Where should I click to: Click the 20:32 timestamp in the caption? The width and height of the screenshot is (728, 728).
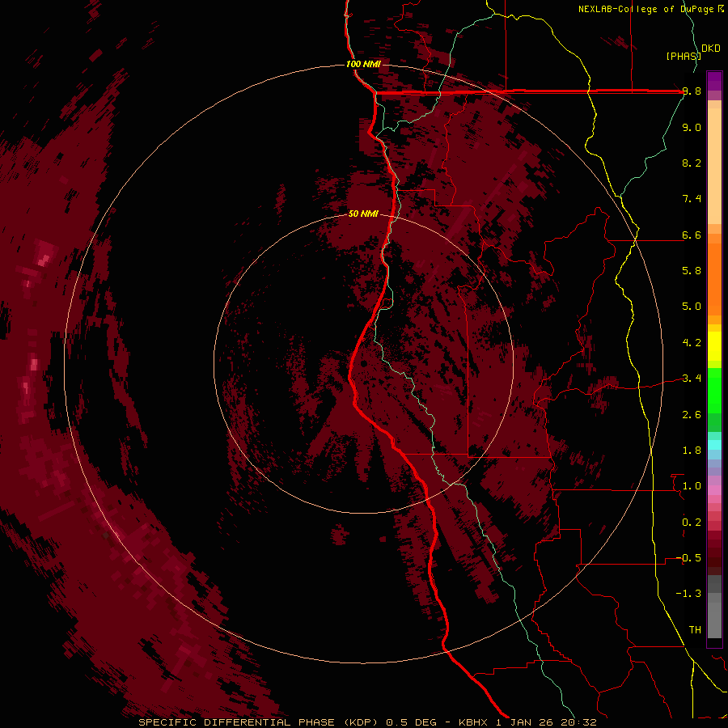(x=578, y=722)
